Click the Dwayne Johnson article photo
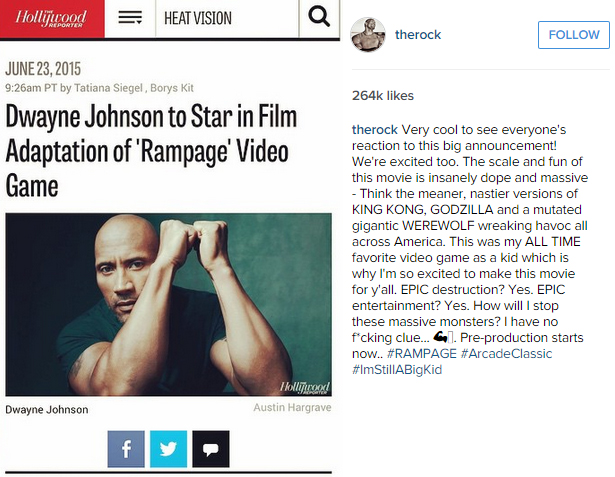The width and height of the screenshot is (615, 477). coord(169,304)
